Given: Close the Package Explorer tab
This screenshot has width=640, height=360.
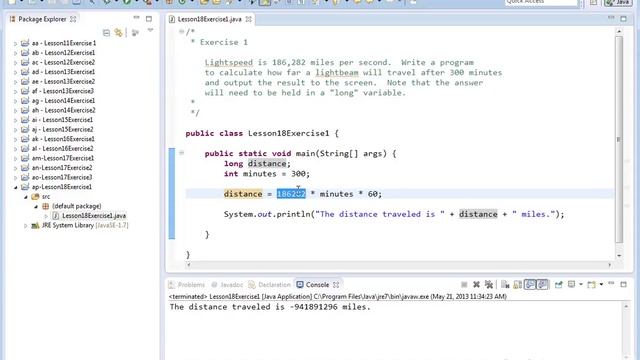Looking at the screenshot, I should click(73, 19).
